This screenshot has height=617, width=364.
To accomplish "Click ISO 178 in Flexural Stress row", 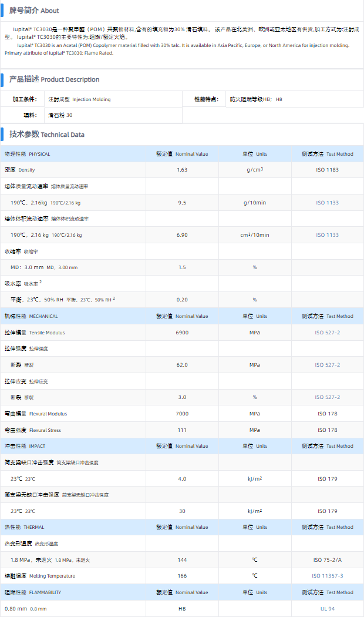I will pos(327,430).
